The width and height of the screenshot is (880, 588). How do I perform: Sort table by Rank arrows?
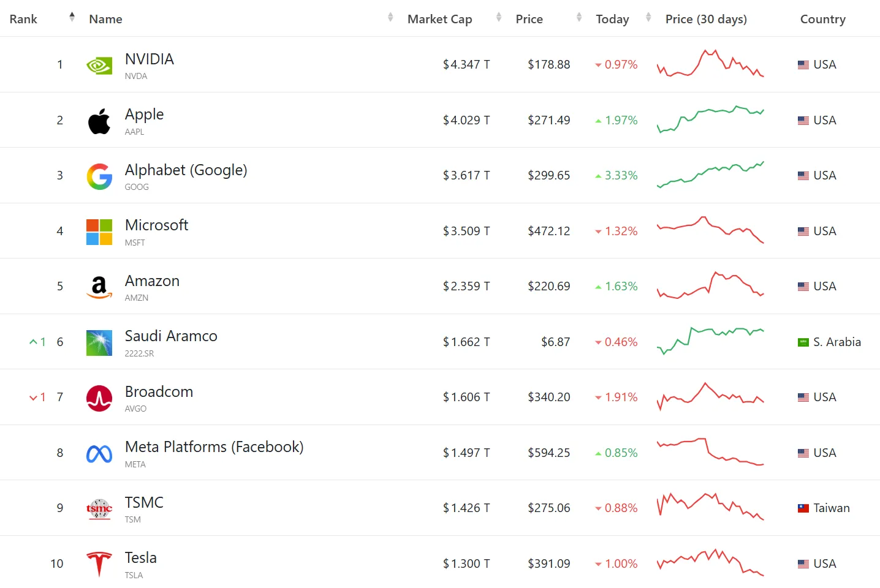pos(72,17)
